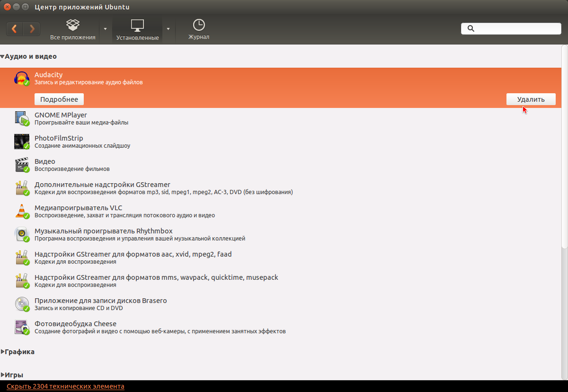Image resolution: width=568 pixels, height=392 pixels.
Task: Click into the search input field
Action: [x=511, y=28]
